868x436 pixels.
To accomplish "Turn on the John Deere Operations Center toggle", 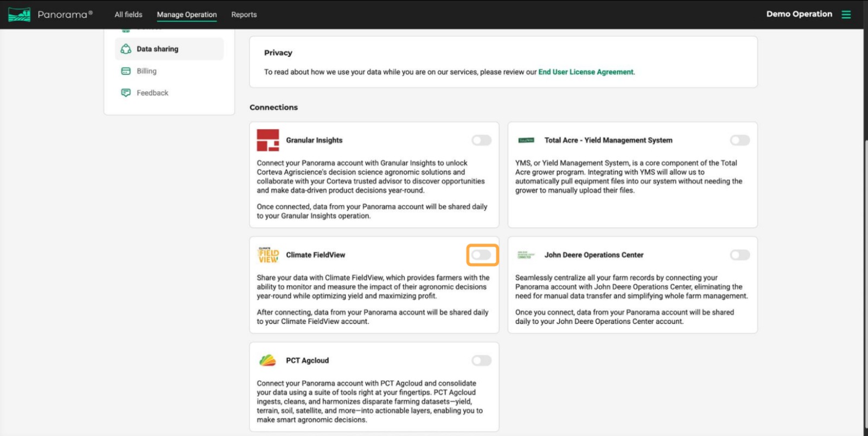I will [x=739, y=255].
